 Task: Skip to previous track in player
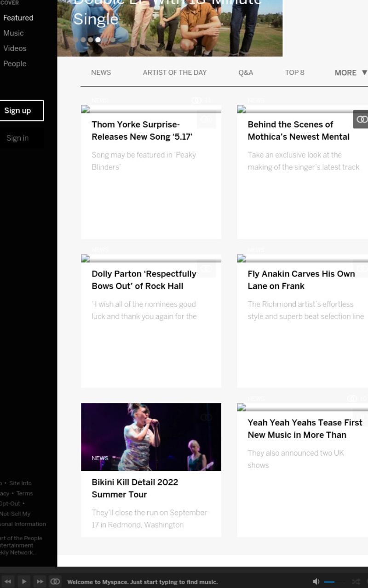8,582
